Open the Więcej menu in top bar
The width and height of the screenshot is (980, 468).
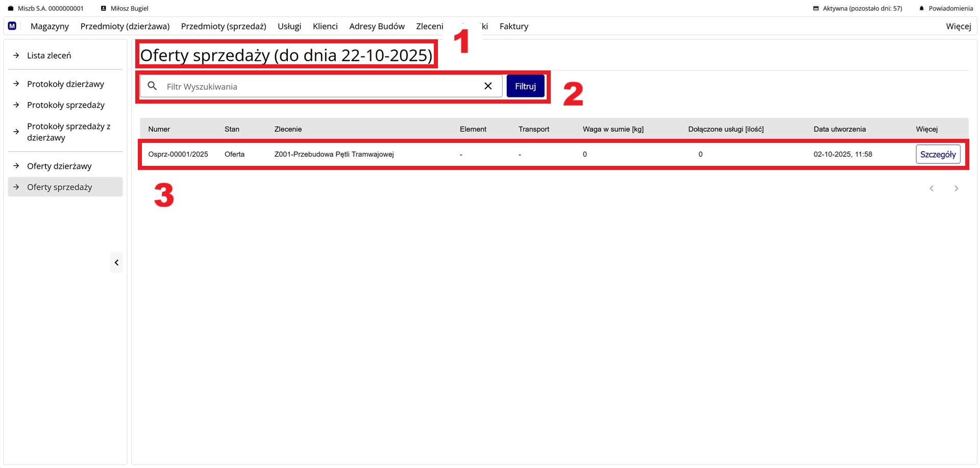click(x=958, y=26)
